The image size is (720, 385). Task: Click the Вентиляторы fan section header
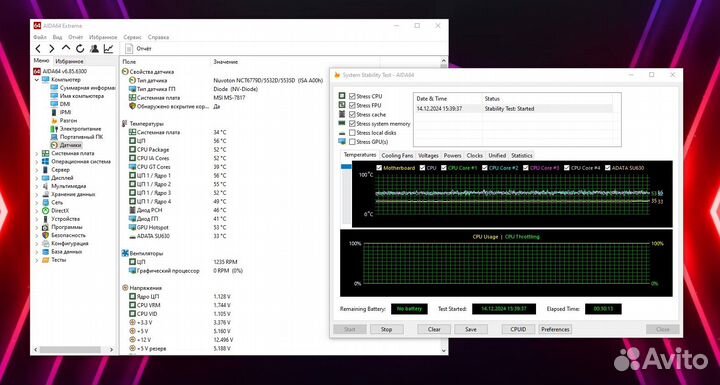click(143, 253)
